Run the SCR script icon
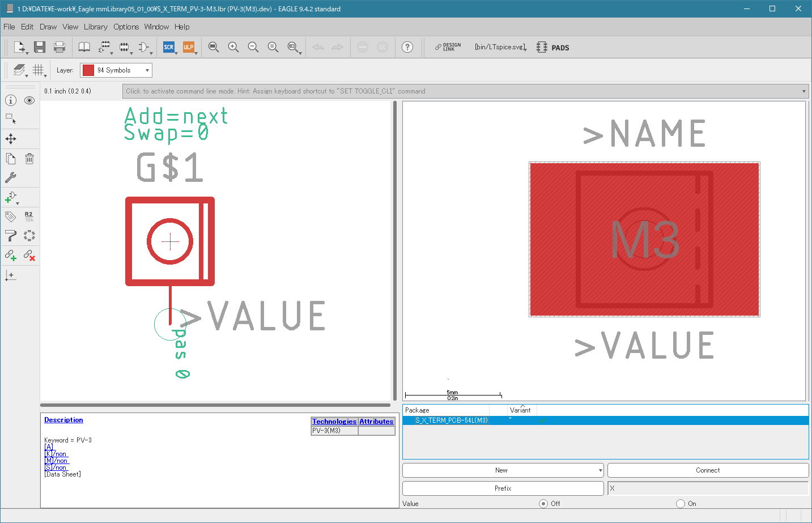Image resolution: width=812 pixels, height=523 pixels. tap(169, 47)
